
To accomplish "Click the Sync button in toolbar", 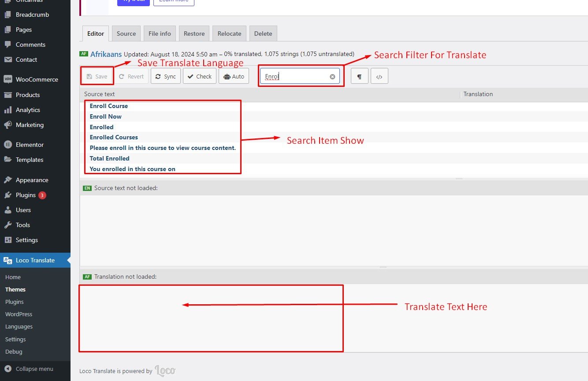I will [x=165, y=76].
